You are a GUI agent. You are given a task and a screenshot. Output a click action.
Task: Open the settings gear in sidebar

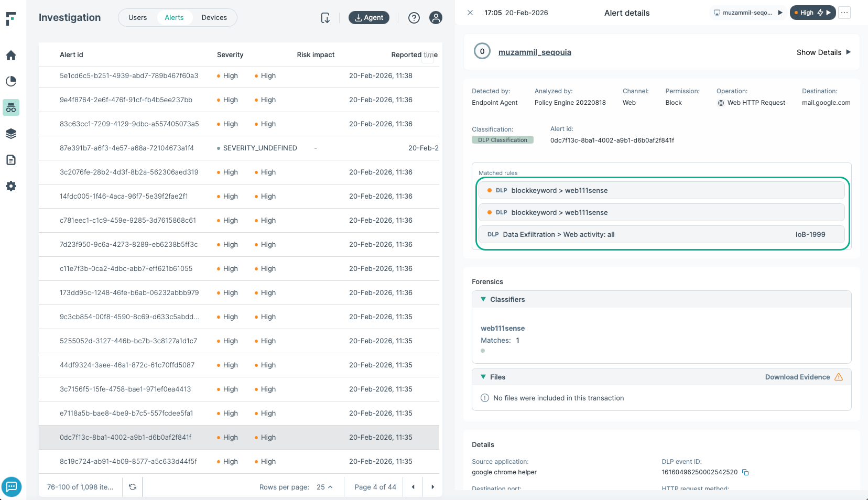pyautogui.click(x=11, y=186)
